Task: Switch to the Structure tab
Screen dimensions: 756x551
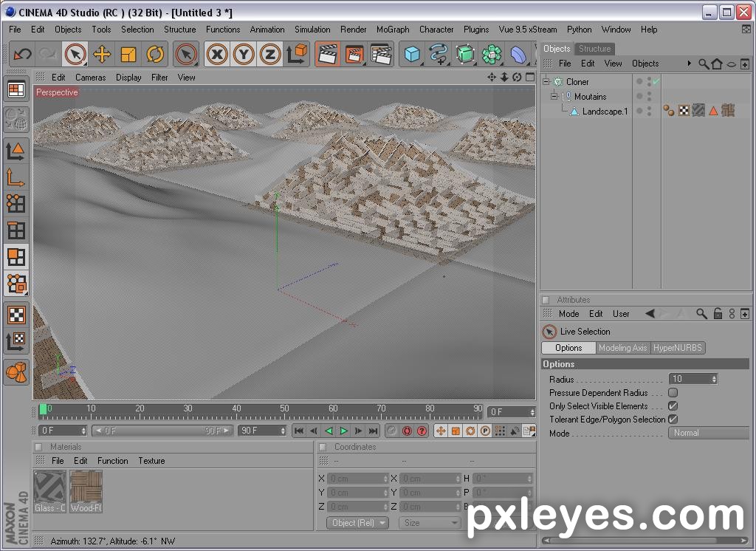Action: [x=594, y=49]
